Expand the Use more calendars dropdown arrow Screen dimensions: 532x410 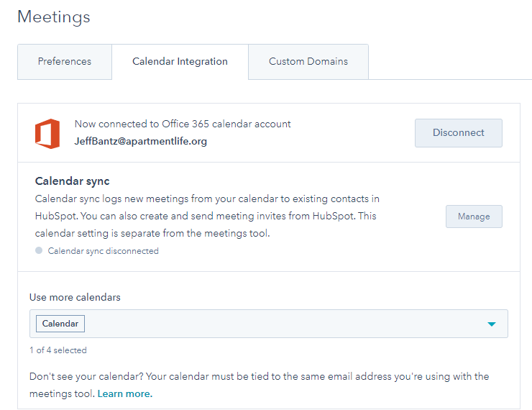tap(491, 324)
